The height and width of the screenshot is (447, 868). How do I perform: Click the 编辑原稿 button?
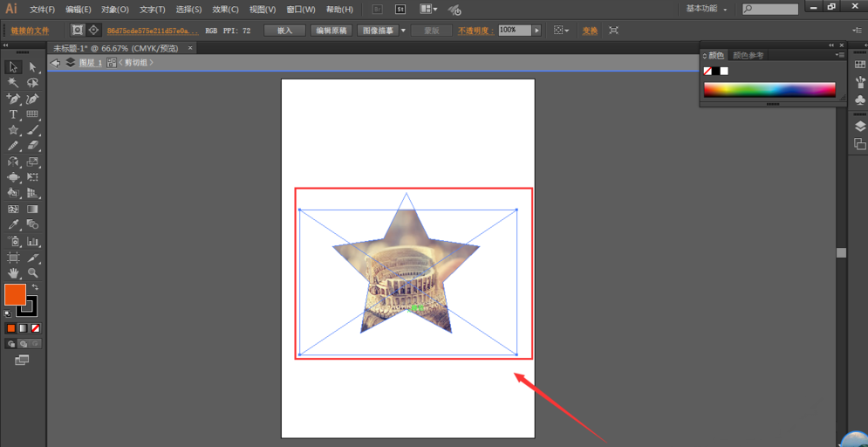pos(331,31)
